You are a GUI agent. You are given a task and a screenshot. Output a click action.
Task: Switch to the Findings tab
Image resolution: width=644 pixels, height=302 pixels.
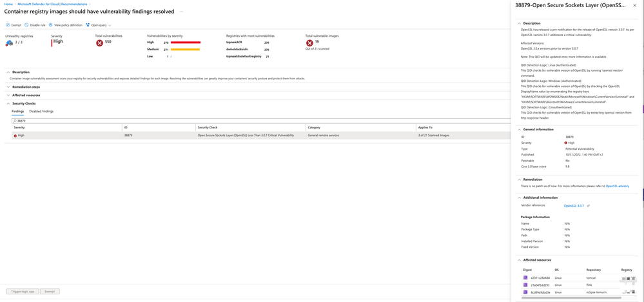pyautogui.click(x=17, y=112)
